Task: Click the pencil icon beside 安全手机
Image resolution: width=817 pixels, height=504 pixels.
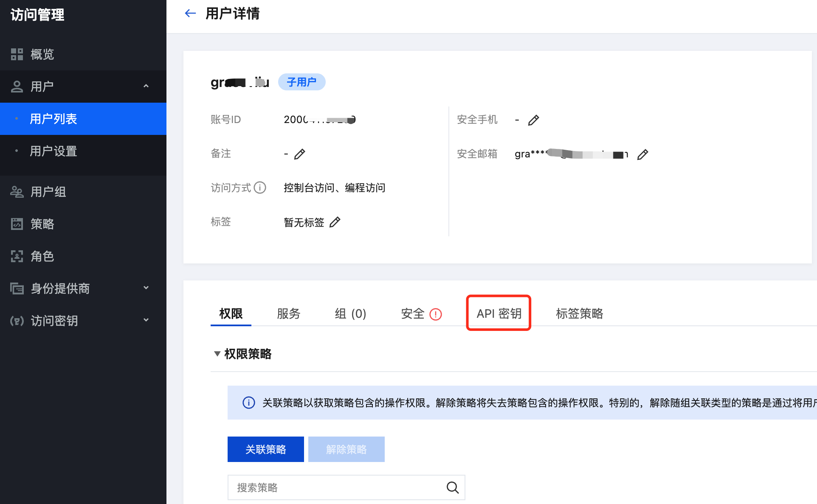Action: (x=533, y=120)
